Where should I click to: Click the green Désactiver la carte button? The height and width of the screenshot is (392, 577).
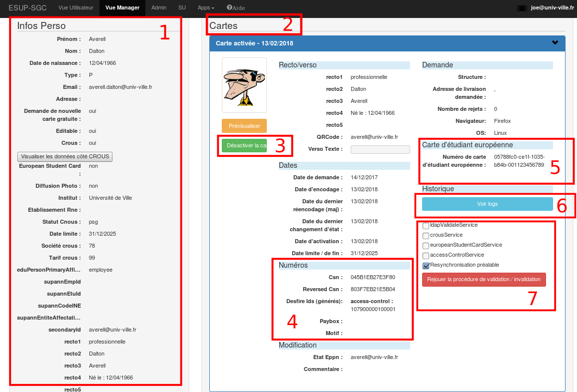tap(244, 145)
